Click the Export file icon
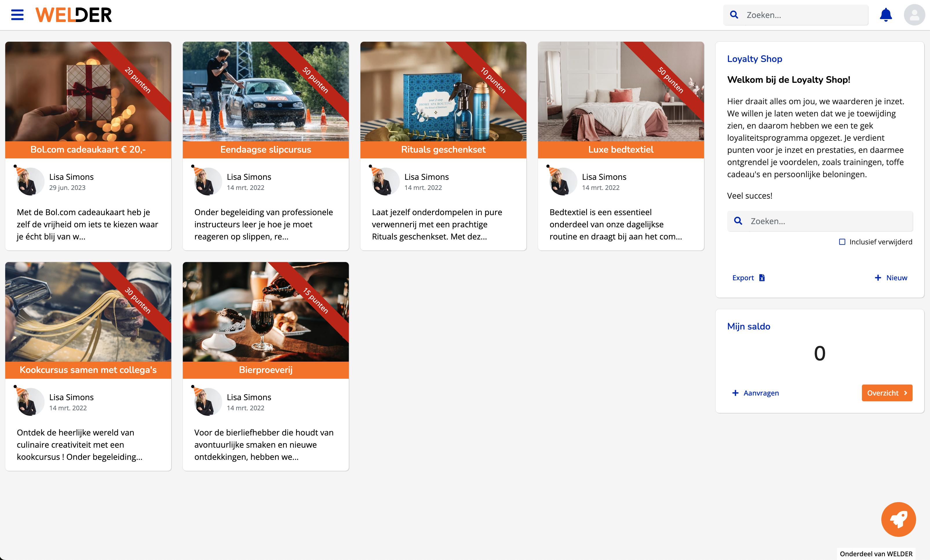 coord(762,278)
